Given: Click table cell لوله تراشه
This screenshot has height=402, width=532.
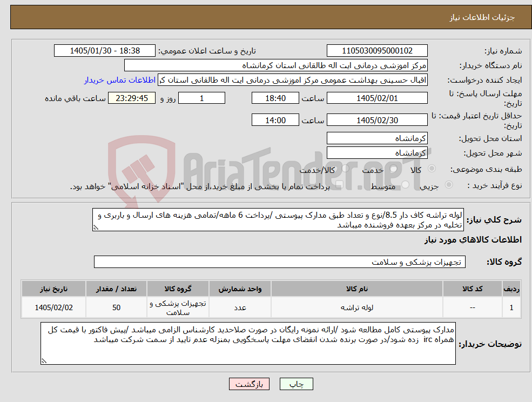Looking at the screenshot, I should [356, 307].
